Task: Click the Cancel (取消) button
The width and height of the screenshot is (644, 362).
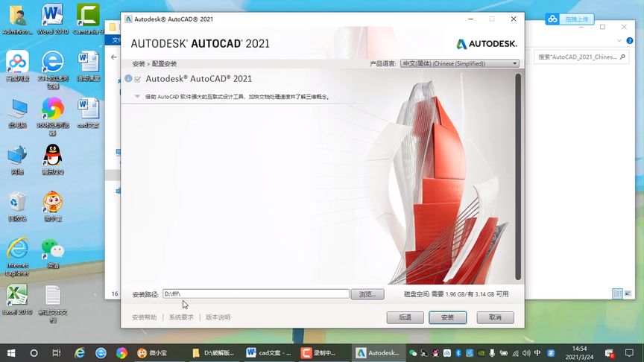Action: [x=495, y=317]
